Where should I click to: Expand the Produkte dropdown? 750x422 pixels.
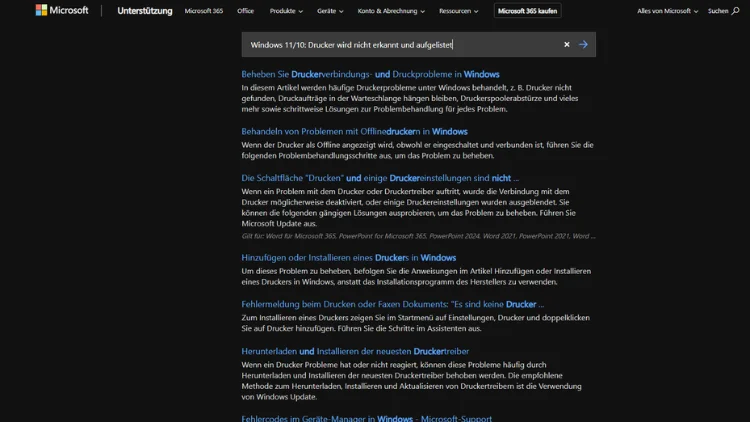286,11
